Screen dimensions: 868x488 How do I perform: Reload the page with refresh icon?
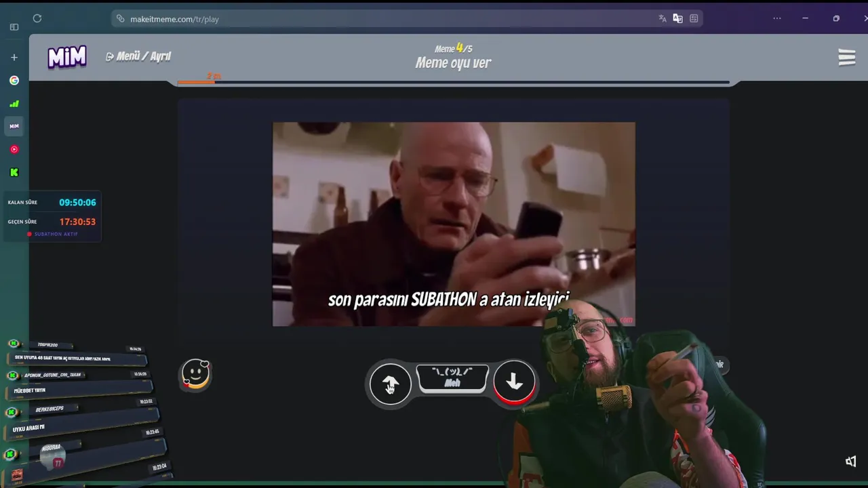(x=37, y=19)
